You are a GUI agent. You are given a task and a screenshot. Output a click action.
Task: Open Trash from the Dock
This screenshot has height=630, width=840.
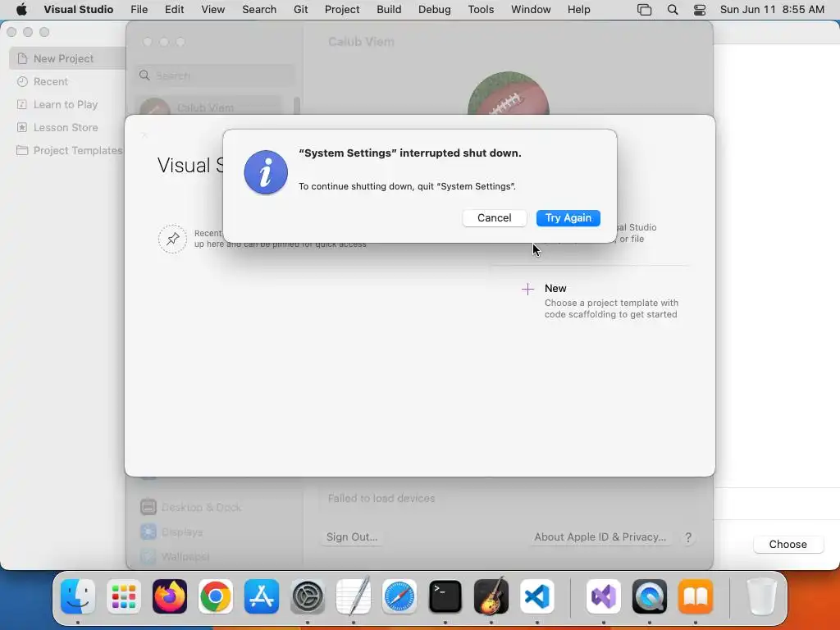(x=761, y=596)
